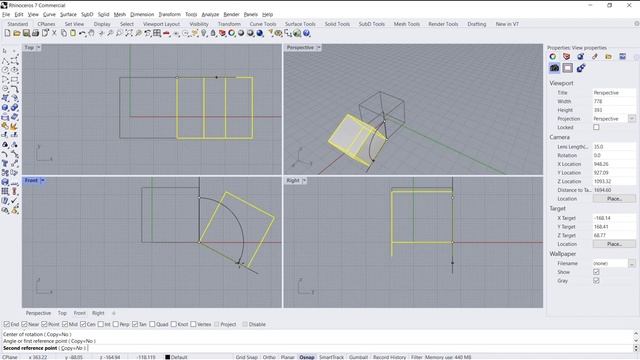Click the Box solid tool in left sidebar
This screenshot has height=360, width=640.
pos(5,107)
